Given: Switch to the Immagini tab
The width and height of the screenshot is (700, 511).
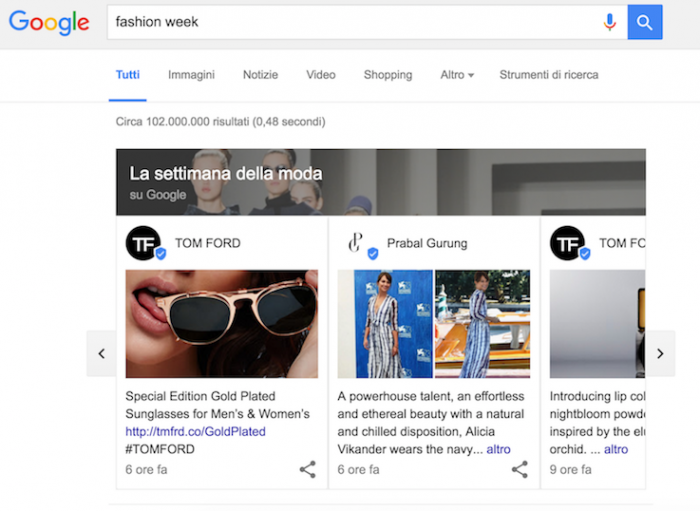Looking at the screenshot, I should click(x=191, y=75).
